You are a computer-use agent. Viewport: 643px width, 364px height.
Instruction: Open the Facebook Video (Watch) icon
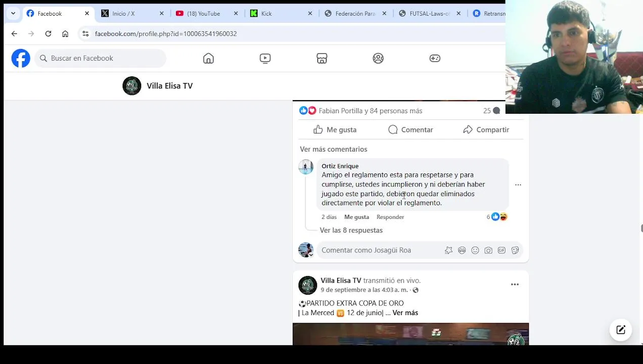[x=265, y=58]
